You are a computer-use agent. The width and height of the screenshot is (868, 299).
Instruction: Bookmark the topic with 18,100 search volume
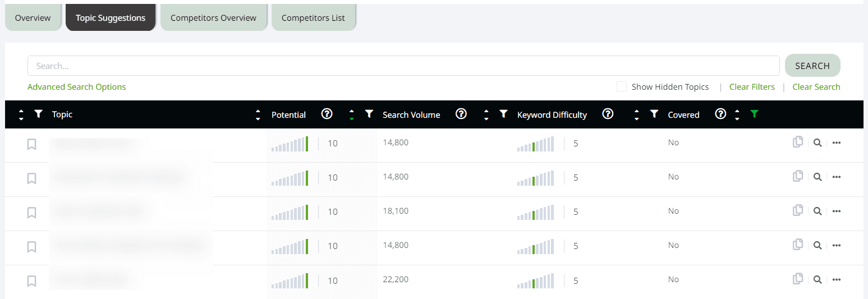[32, 213]
